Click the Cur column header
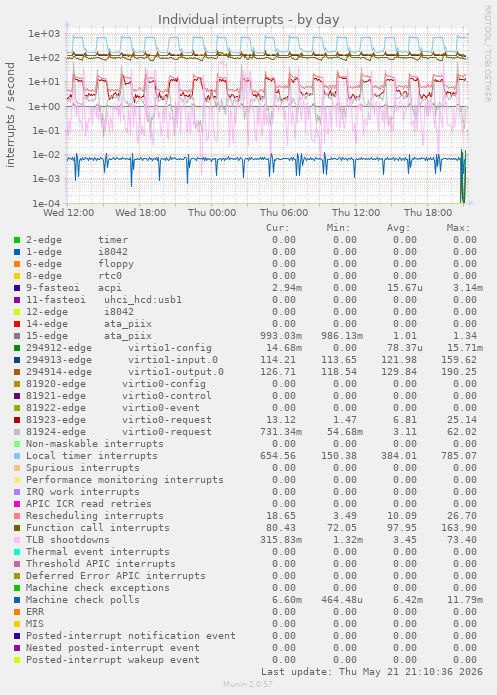497x695 pixels. click(x=278, y=228)
